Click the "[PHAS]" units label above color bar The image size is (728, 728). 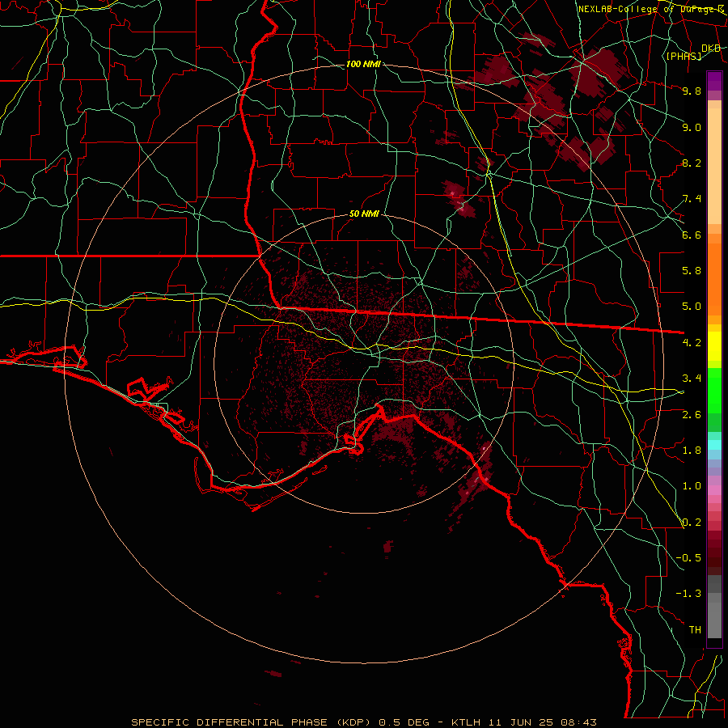(x=684, y=56)
